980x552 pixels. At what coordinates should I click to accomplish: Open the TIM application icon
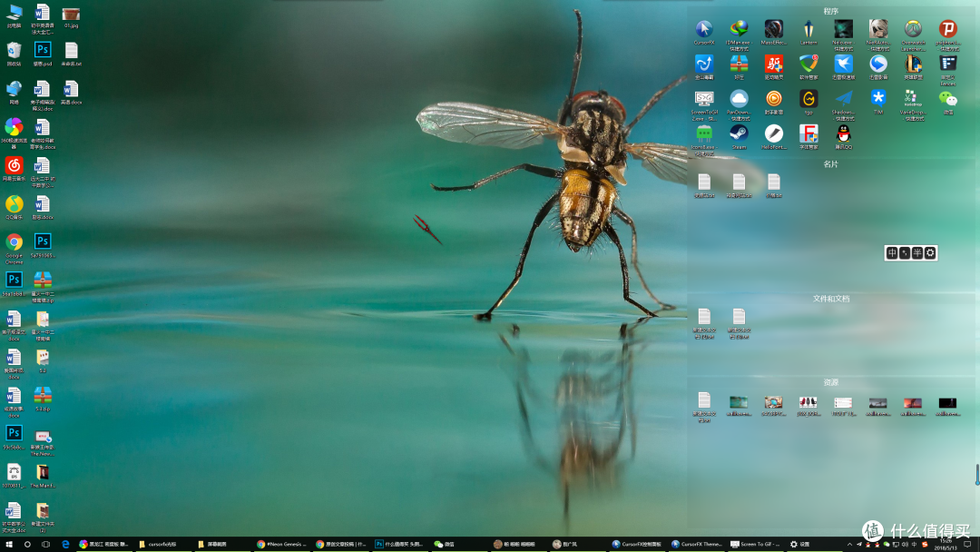(878, 99)
